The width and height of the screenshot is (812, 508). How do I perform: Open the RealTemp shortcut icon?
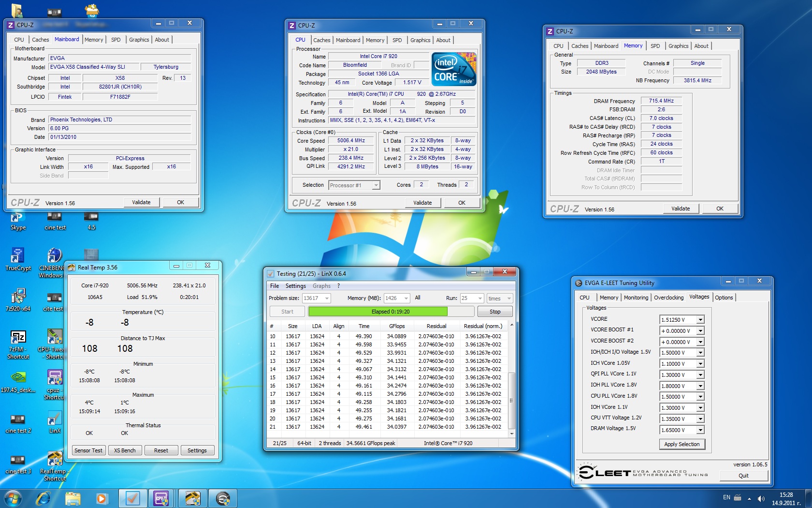[54, 466]
